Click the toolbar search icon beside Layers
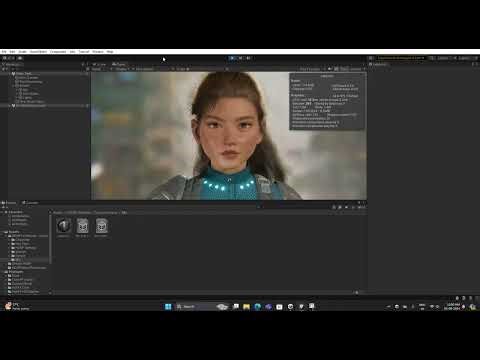This screenshot has height=360, width=480. point(432,58)
